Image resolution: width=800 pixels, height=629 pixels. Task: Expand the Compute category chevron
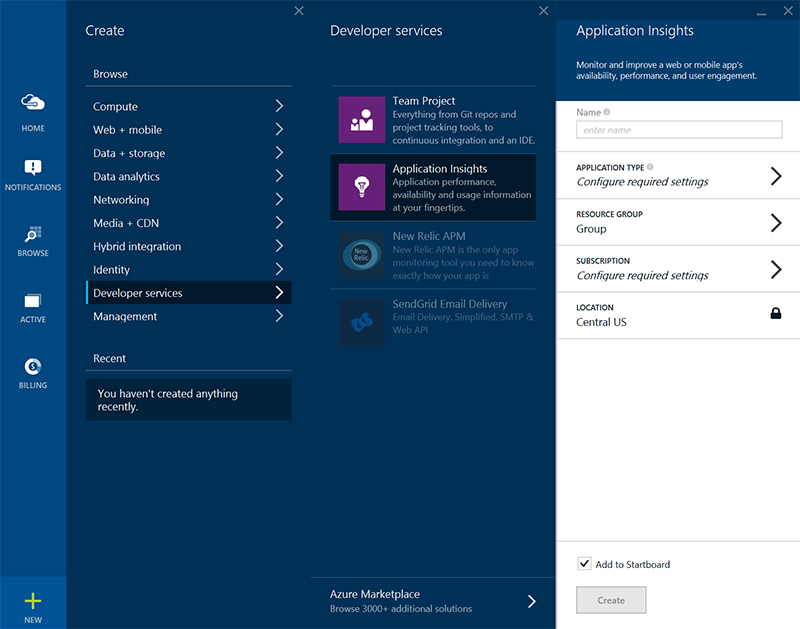point(279,106)
